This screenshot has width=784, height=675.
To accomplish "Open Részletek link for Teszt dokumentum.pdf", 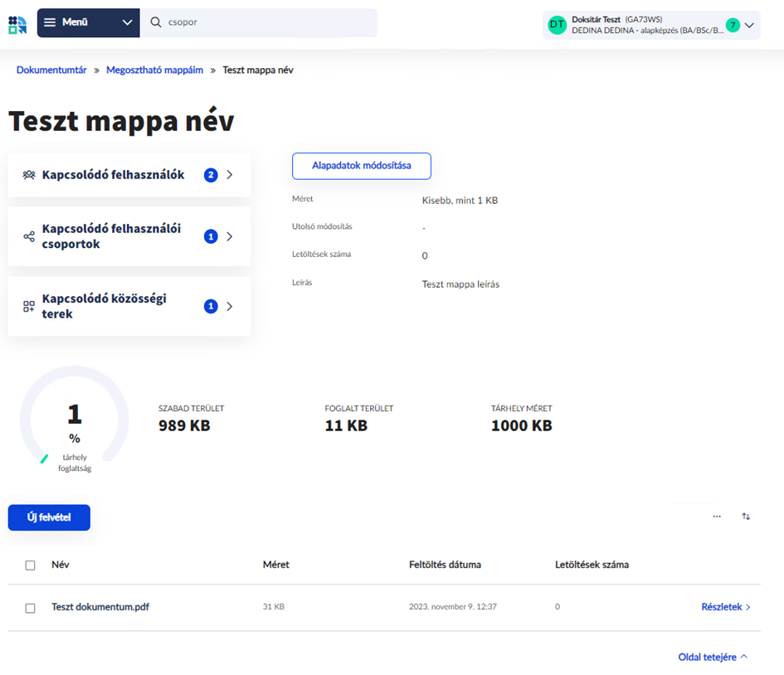I will 725,607.
